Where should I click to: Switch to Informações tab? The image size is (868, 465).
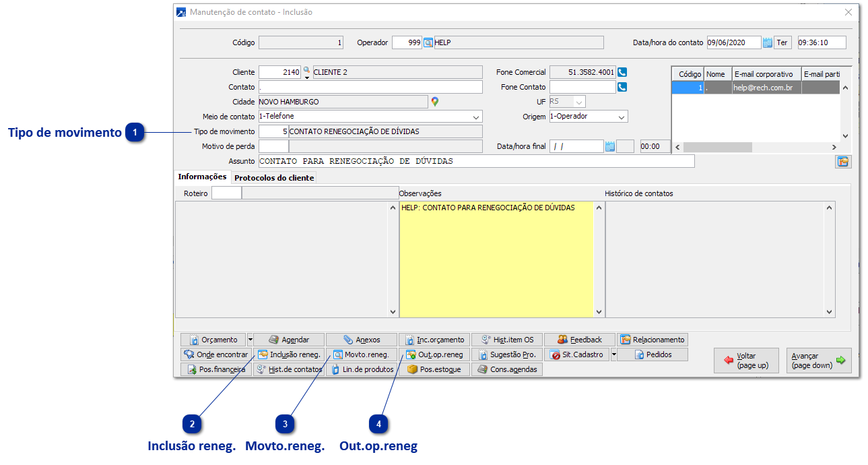(x=202, y=177)
